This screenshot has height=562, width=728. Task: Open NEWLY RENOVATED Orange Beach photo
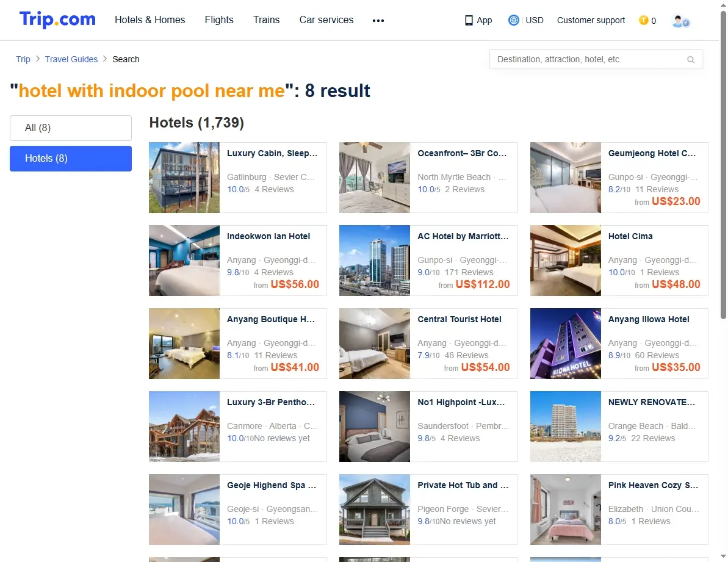(x=566, y=427)
